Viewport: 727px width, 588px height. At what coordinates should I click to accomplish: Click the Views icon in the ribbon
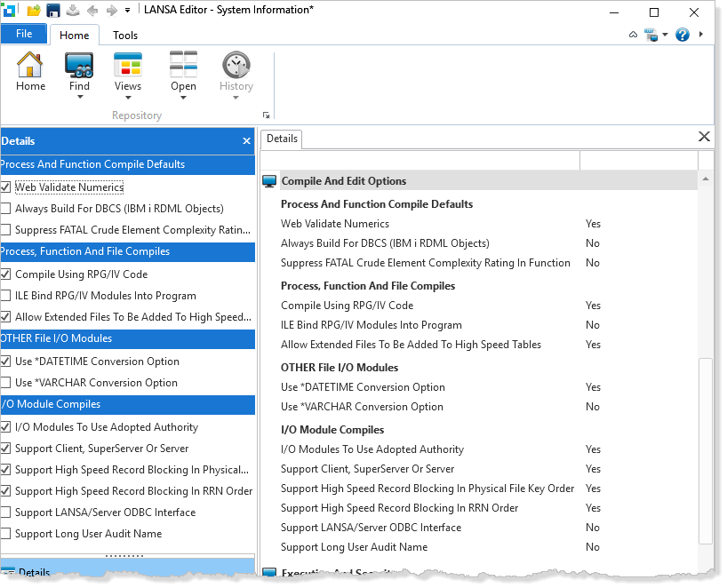pos(127,66)
